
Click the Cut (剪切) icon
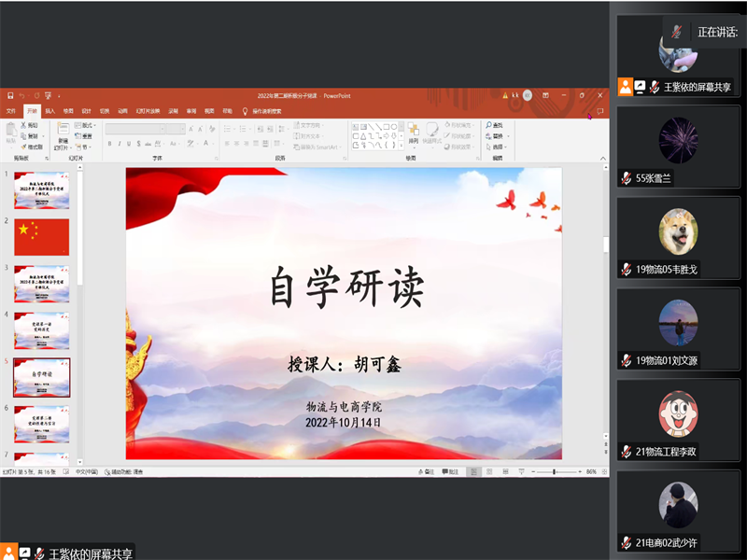(x=33, y=125)
